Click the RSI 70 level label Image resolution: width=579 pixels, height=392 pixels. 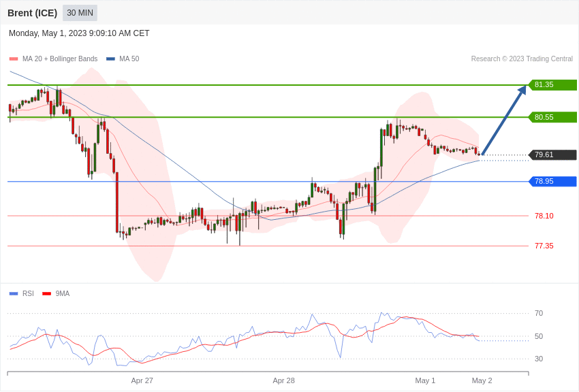pyautogui.click(x=539, y=314)
